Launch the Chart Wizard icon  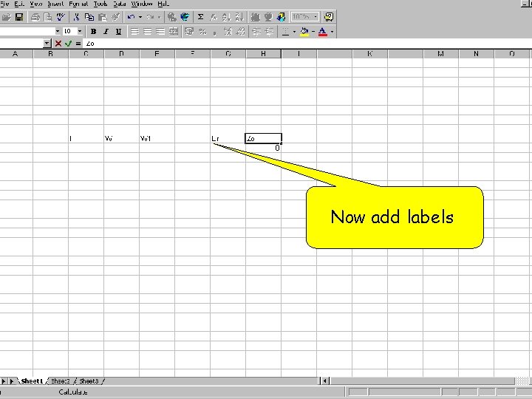coord(255,17)
